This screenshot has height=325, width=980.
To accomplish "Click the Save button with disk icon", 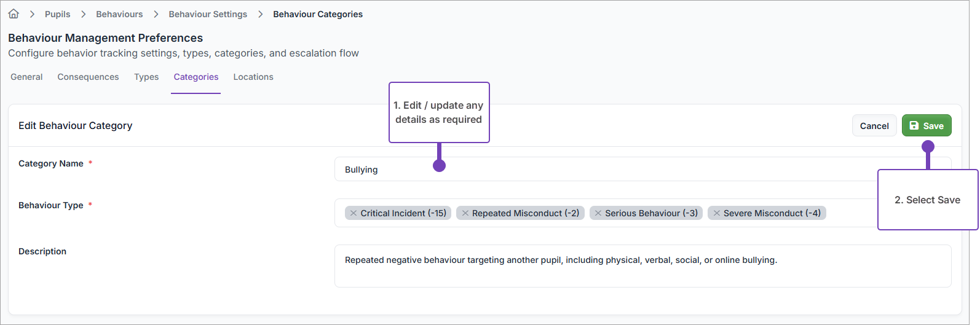I will pos(926,125).
